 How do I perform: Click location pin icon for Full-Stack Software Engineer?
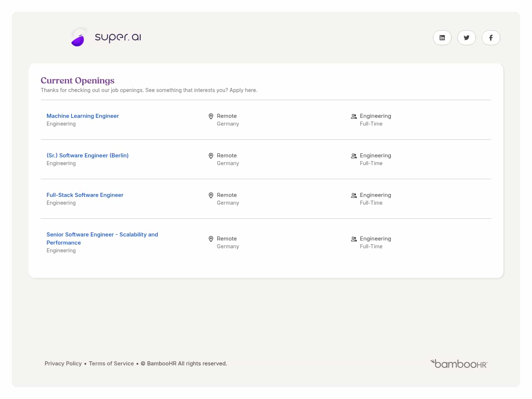point(211,195)
